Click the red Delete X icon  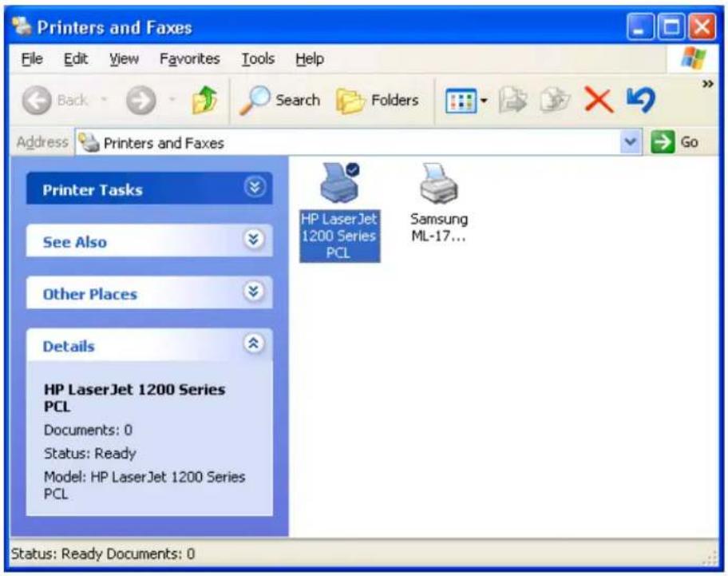coord(598,101)
